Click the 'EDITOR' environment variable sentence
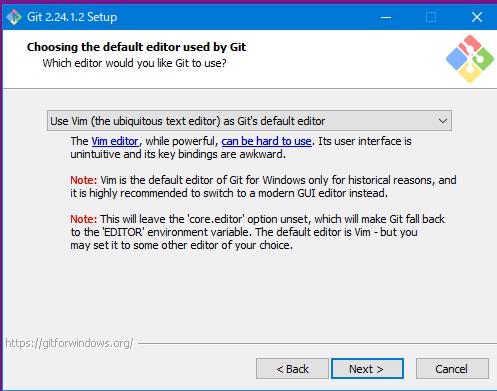 coord(244,232)
